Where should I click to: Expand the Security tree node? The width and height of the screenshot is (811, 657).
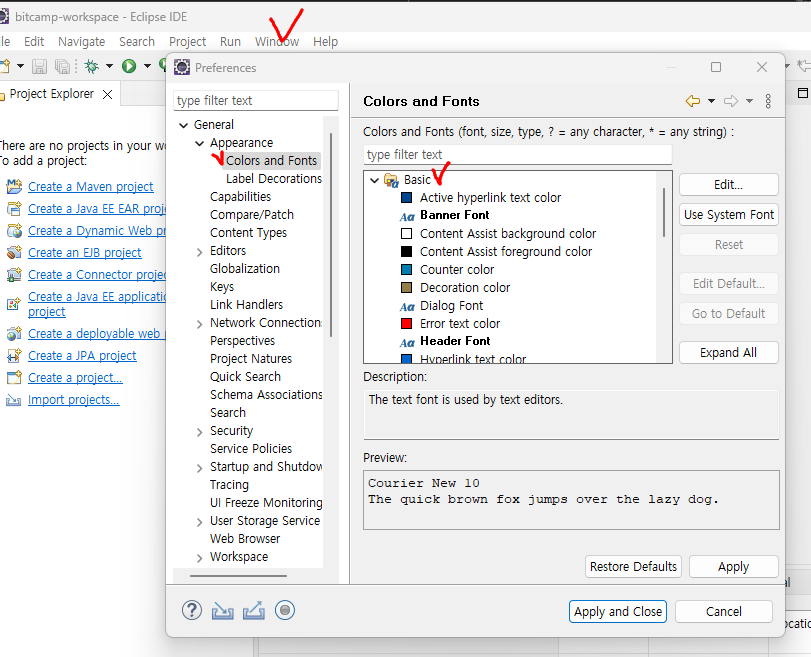[200, 432]
